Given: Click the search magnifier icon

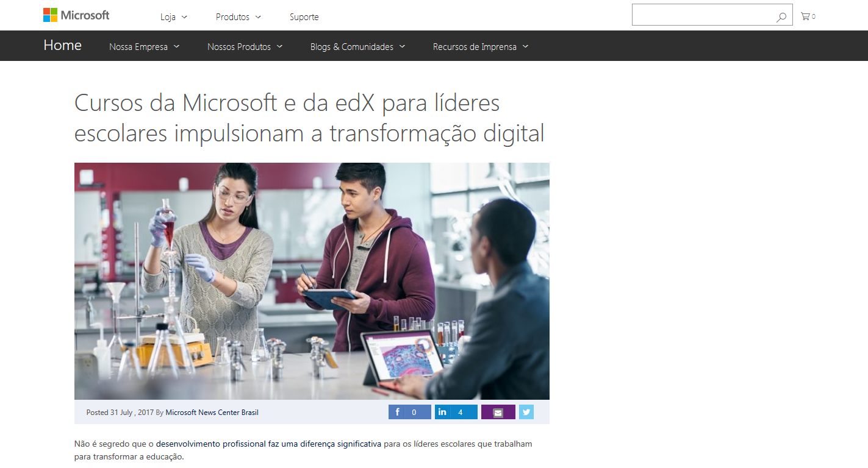Looking at the screenshot, I should coord(781,17).
